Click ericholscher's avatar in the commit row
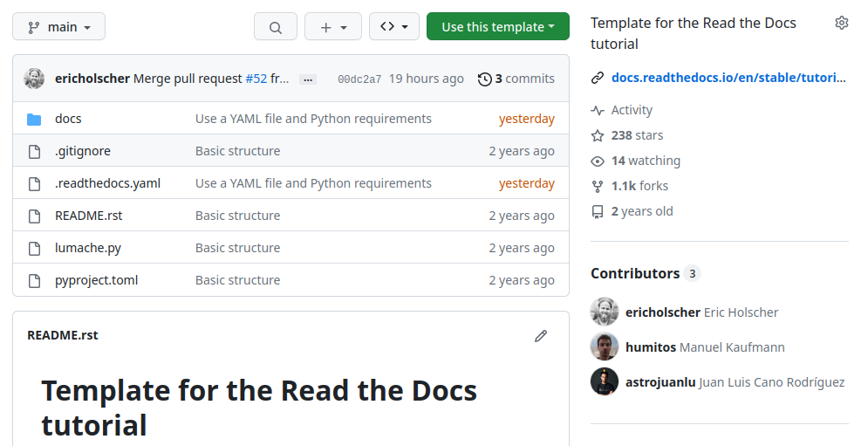This screenshot has height=446, width=868. coord(34,79)
